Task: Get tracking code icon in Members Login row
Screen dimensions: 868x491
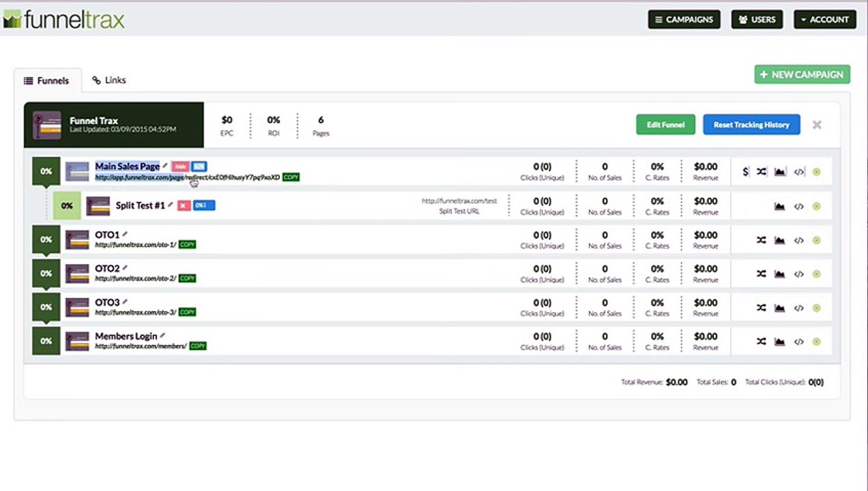Action: (x=799, y=342)
